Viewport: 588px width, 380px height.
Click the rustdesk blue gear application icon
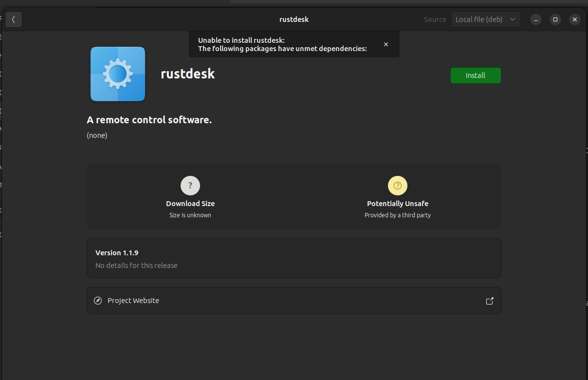pos(117,74)
